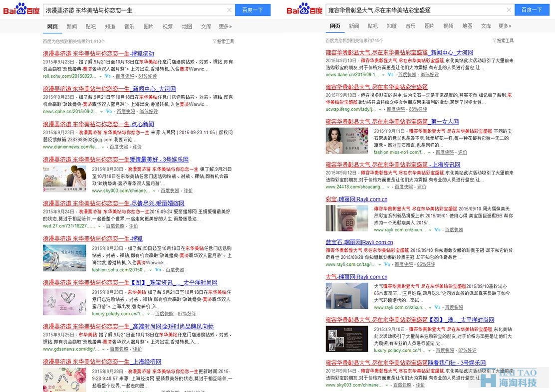Click the V3 badge in the 彩宝-瑞丽网 result
555x392 pixels.
tap(437, 229)
